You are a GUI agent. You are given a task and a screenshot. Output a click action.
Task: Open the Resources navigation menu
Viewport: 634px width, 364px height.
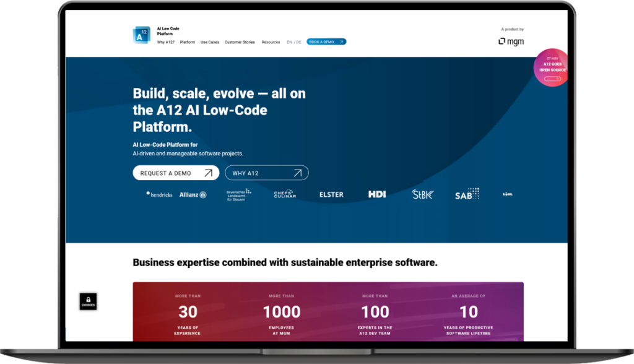pos(271,42)
